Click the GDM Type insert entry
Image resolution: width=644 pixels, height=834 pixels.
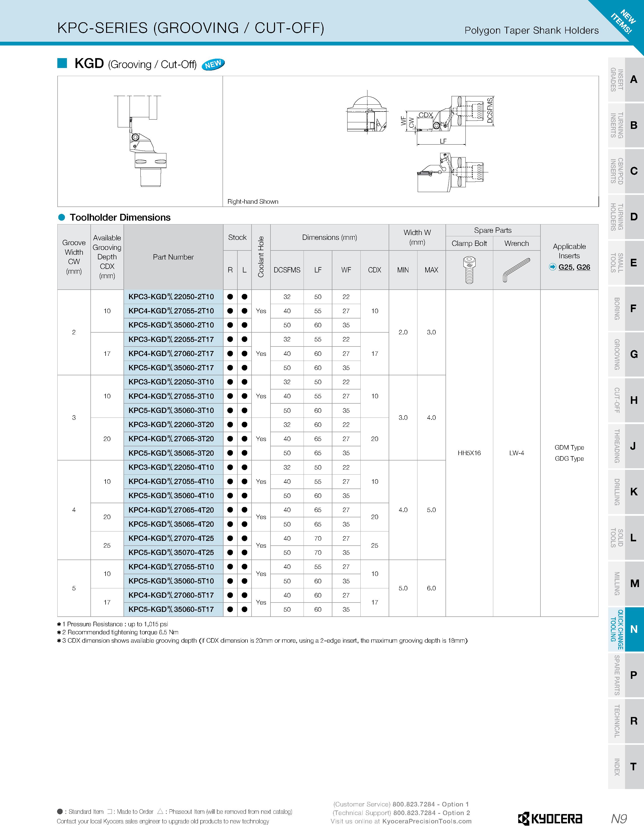pyautogui.click(x=569, y=448)
